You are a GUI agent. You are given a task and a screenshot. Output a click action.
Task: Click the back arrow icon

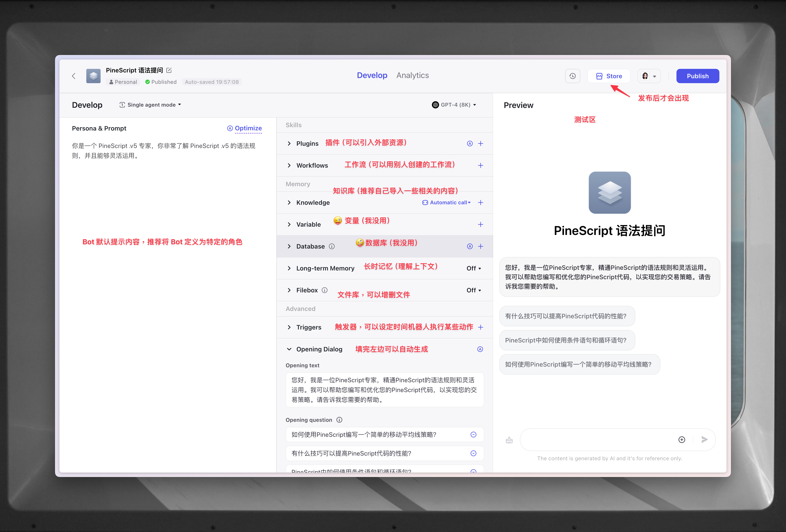coord(74,76)
